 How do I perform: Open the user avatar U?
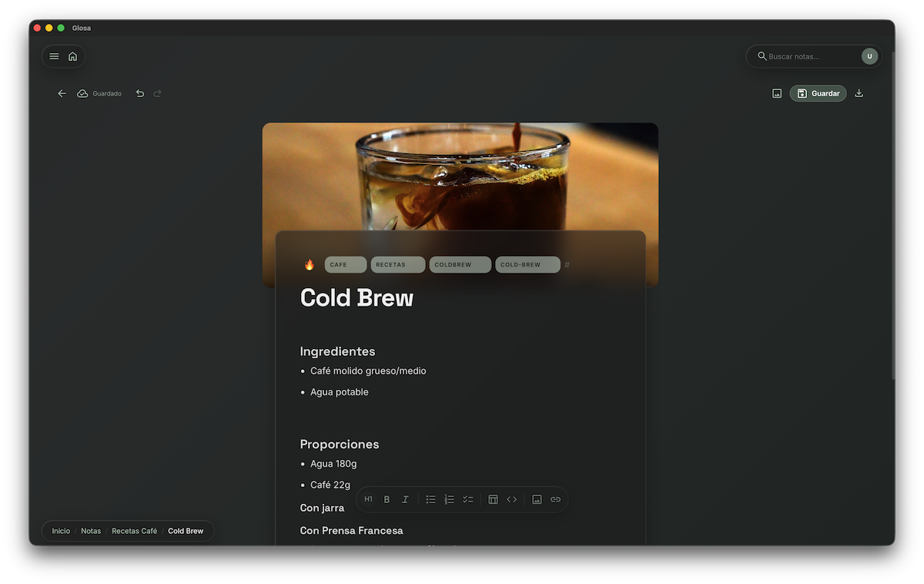point(869,56)
